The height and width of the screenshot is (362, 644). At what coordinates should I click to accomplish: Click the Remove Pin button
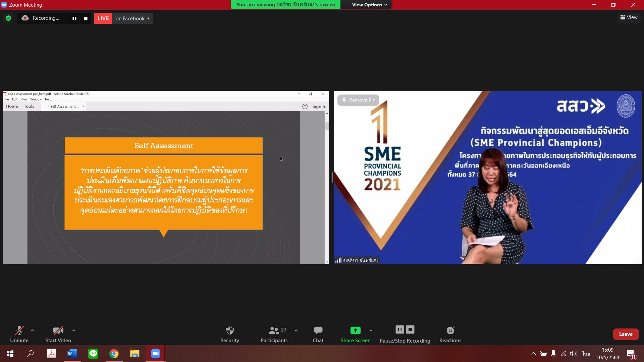(358, 100)
